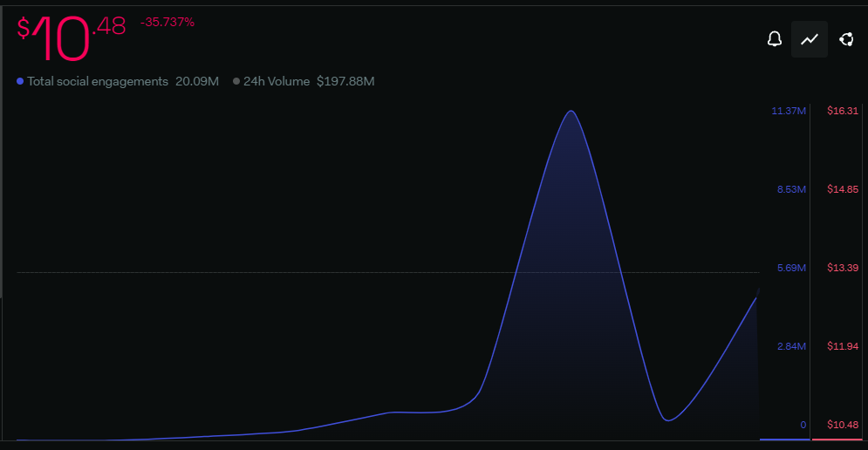868x450 pixels.
Task: Click the -35.737% price change
Action: point(167,22)
